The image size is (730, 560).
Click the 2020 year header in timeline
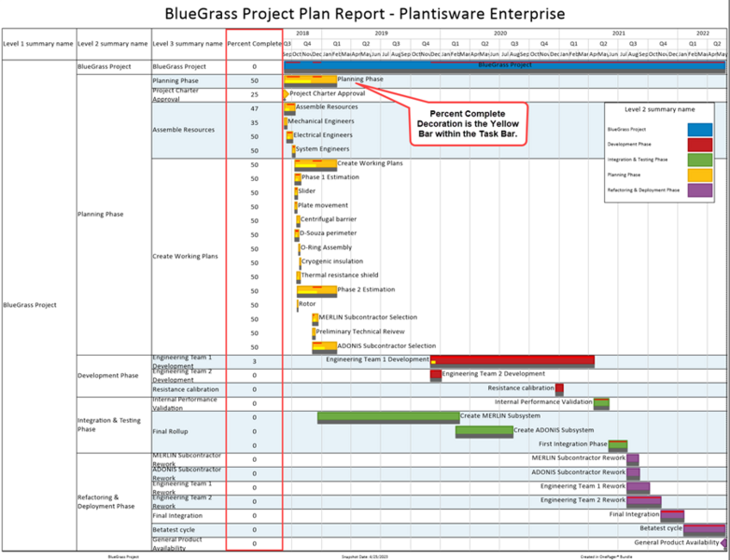tap(500, 33)
